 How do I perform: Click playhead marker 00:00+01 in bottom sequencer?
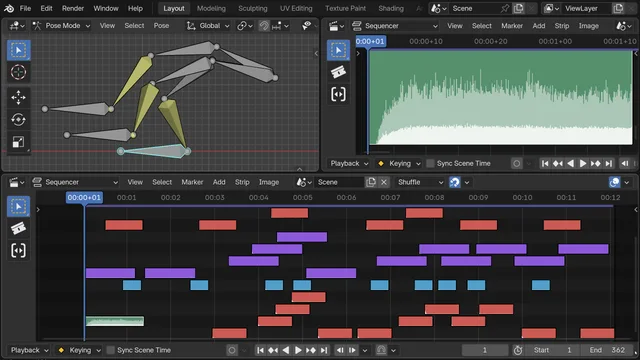click(84, 198)
